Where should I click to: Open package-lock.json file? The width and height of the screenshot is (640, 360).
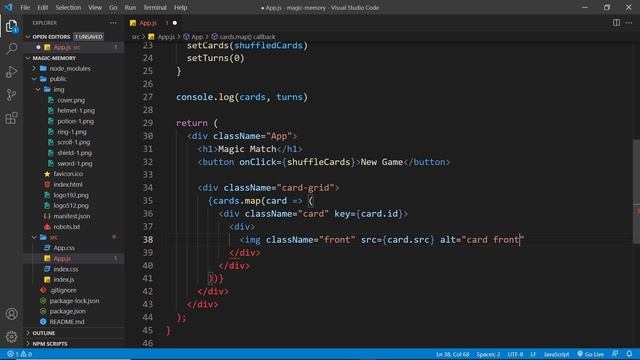coord(73,301)
